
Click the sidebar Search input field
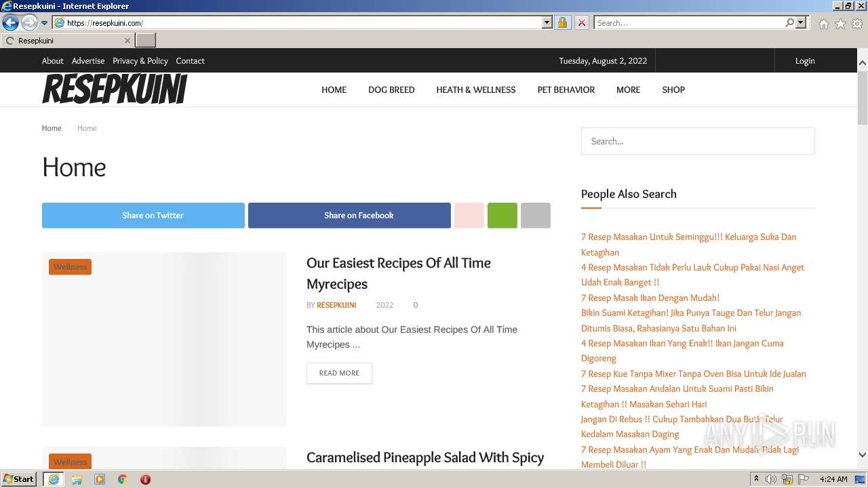tap(698, 141)
